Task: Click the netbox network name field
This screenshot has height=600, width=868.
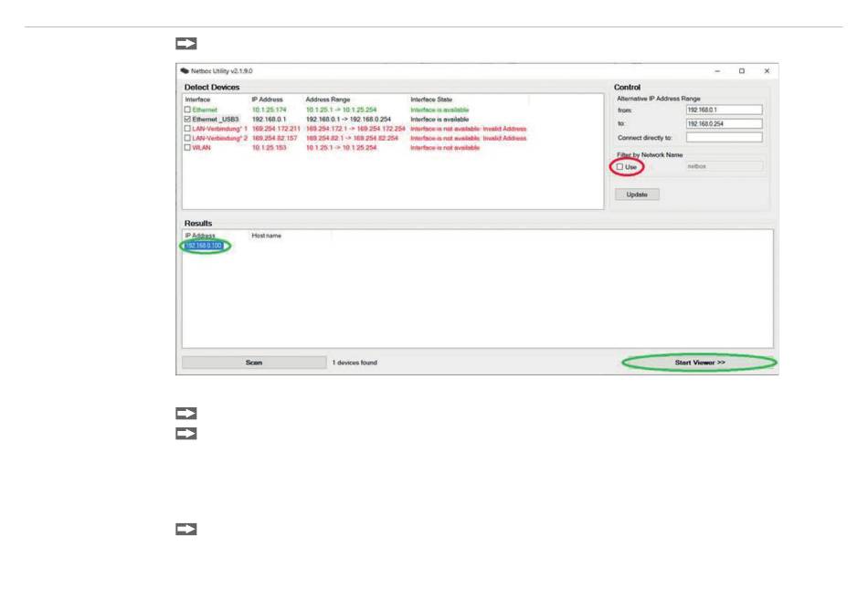Action: tap(724, 166)
